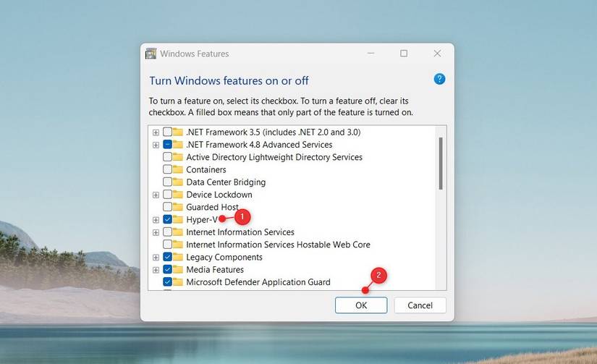Image resolution: width=597 pixels, height=364 pixels.
Task: Select the Hyper-V folder icon
Action: pos(178,219)
